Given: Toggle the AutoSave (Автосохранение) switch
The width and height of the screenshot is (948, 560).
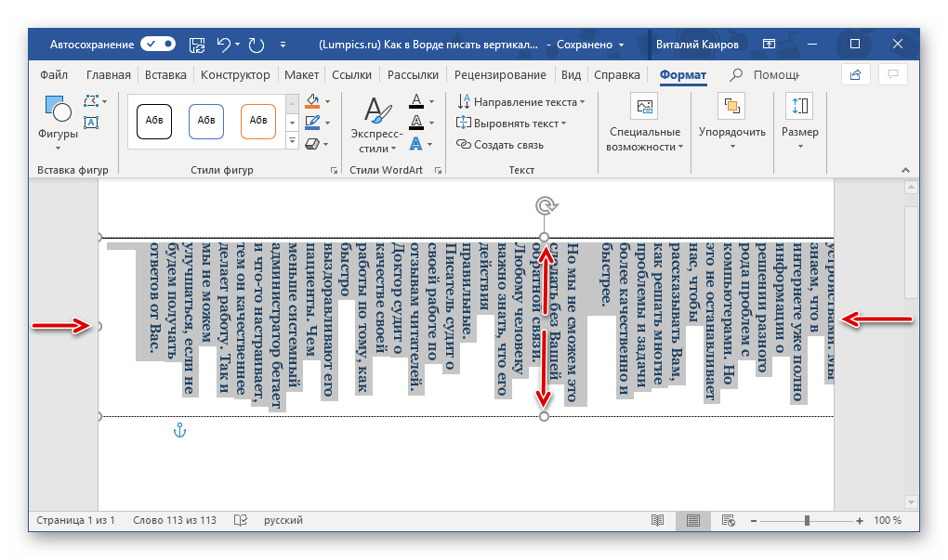Looking at the screenshot, I should click(x=158, y=44).
